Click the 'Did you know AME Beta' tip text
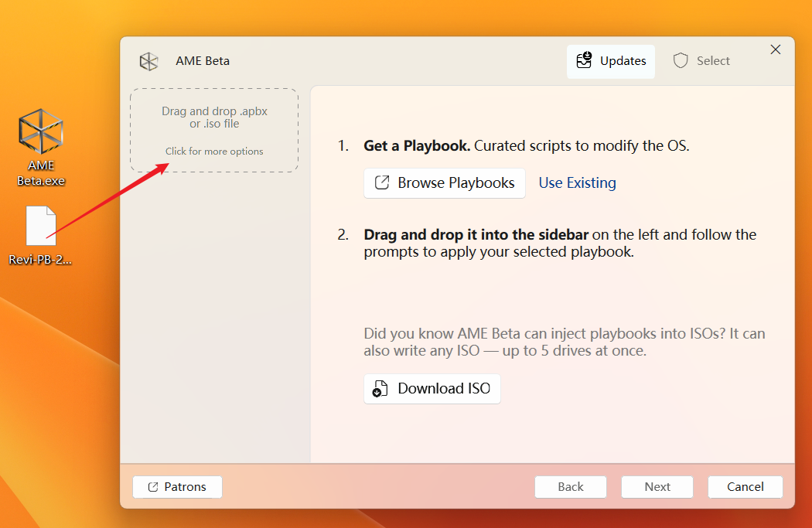 click(x=565, y=342)
